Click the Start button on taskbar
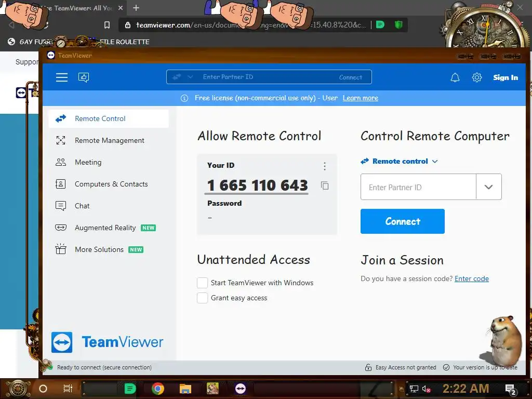532x399 pixels. coord(18,389)
